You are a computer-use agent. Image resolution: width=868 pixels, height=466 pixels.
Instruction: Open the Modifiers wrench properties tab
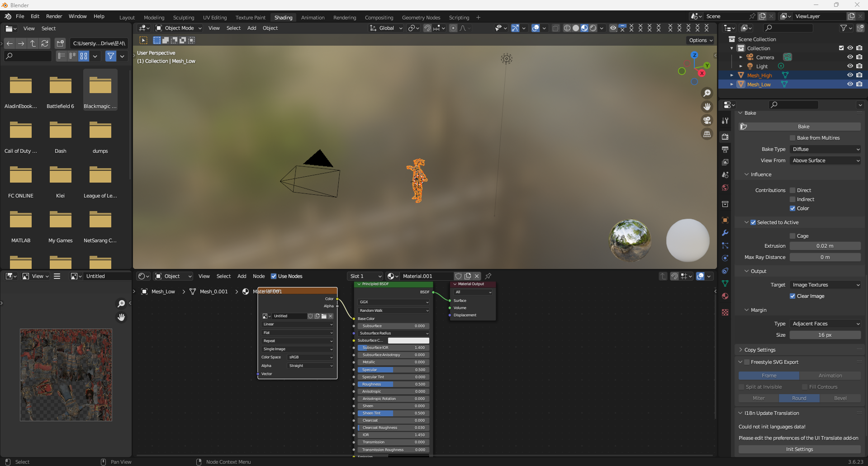pos(725,233)
